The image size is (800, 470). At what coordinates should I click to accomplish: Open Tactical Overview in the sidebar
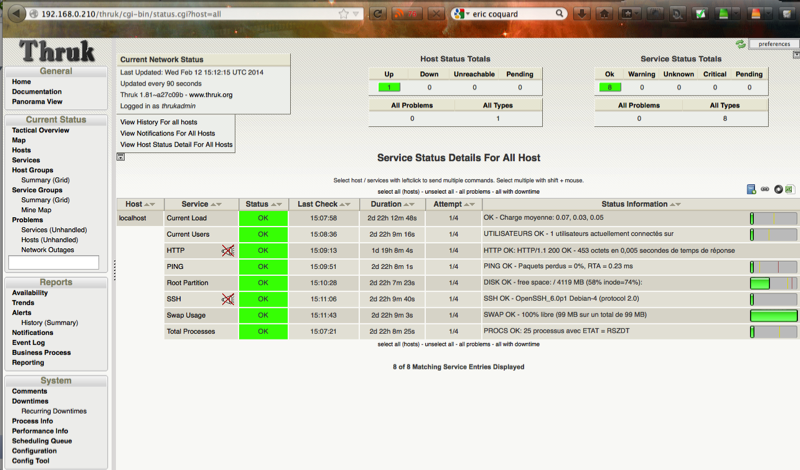40,130
